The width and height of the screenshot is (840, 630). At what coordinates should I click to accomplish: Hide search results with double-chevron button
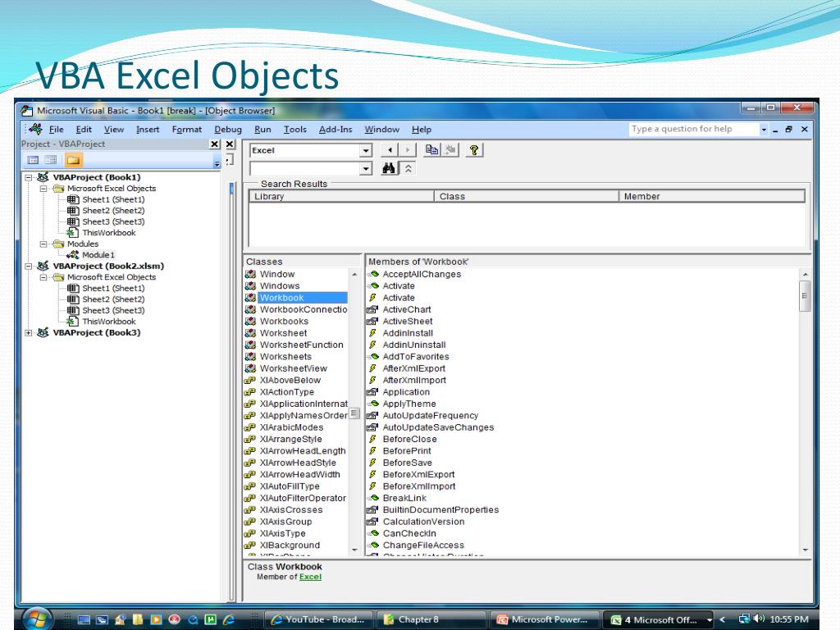(x=409, y=169)
